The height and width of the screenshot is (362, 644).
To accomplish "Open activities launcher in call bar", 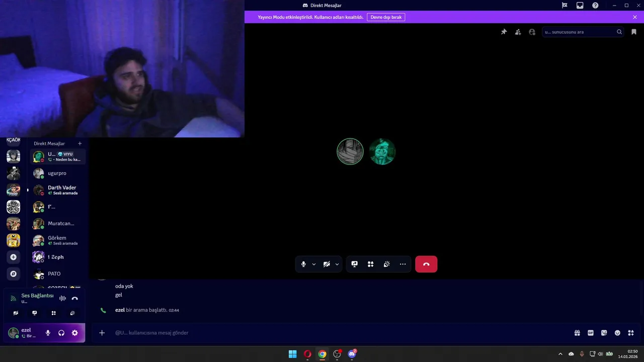I will point(370,264).
